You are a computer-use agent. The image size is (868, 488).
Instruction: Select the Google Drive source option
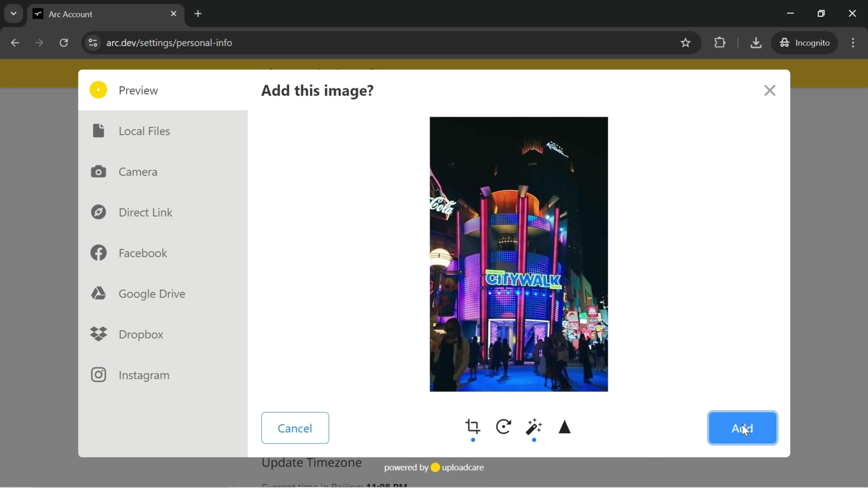pyautogui.click(x=153, y=294)
